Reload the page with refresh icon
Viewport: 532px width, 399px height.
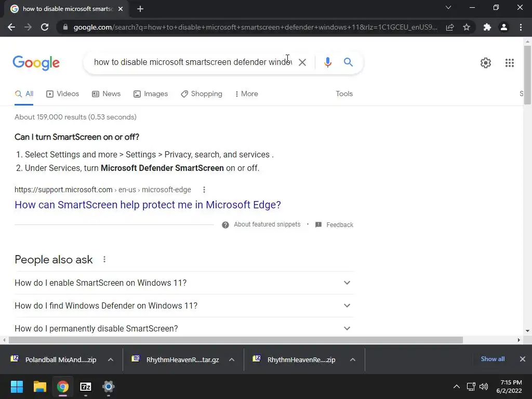(x=45, y=27)
